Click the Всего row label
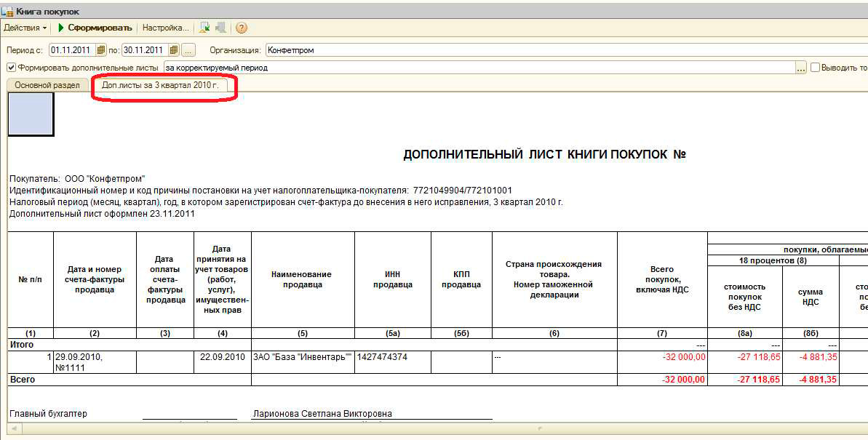Viewport: 868px width, 440px height. tap(23, 380)
